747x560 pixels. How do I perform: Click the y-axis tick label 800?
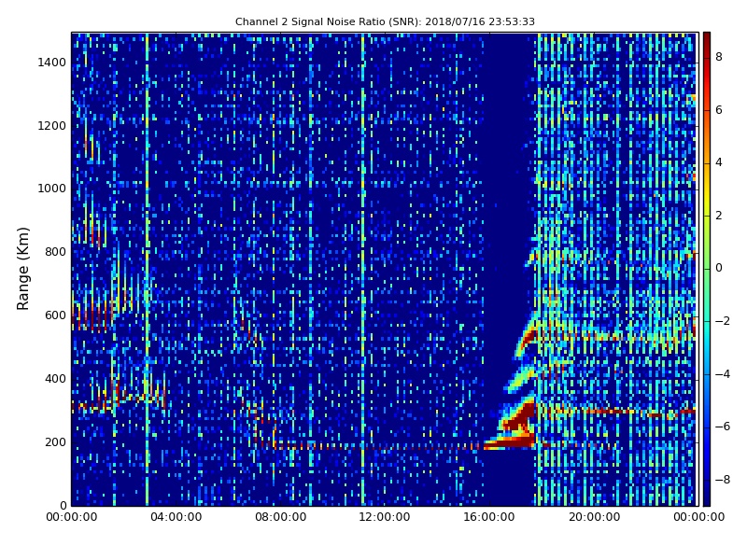click(x=55, y=252)
